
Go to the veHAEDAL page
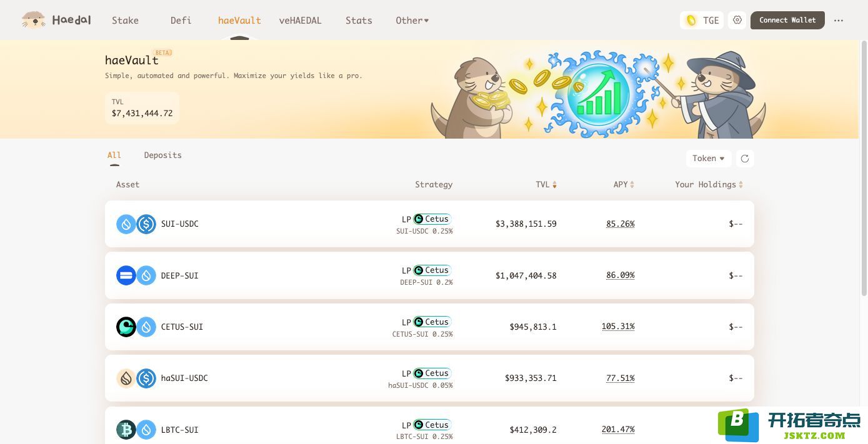(x=301, y=21)
